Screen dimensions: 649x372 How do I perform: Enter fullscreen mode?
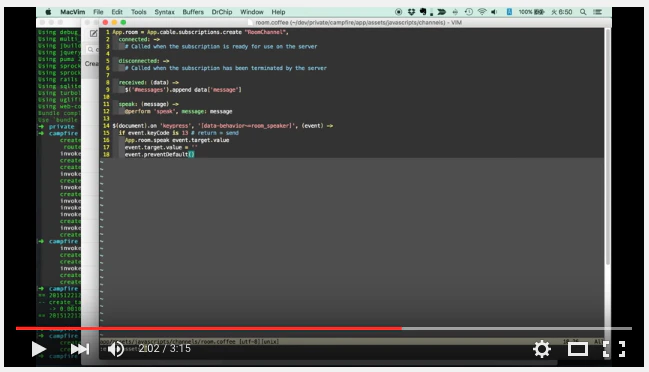pyautogui.click(x=614, y=349)
